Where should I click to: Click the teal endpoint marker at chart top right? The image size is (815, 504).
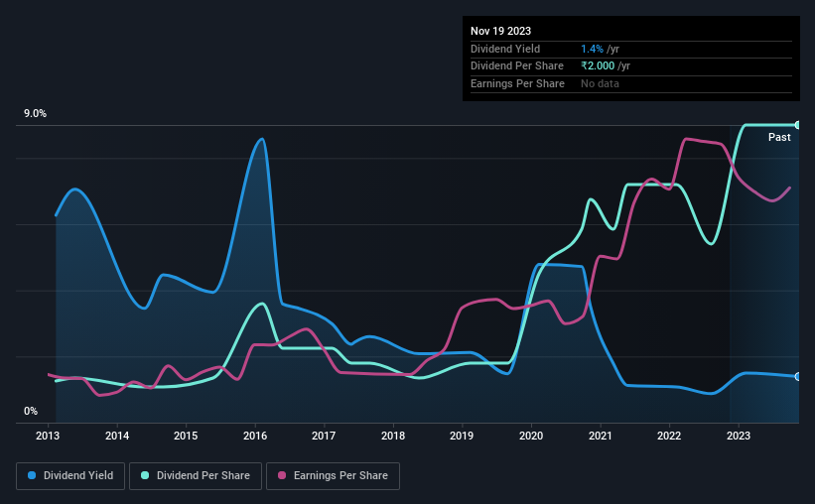click(x=797, y=125)
